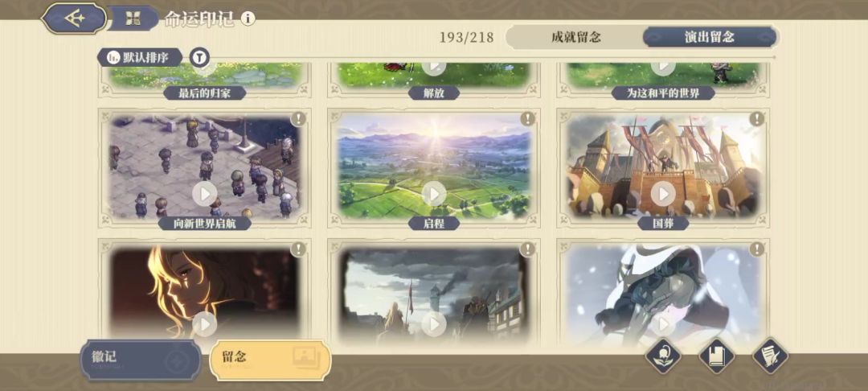Play the 向新世界启航 cutscene

205,194
